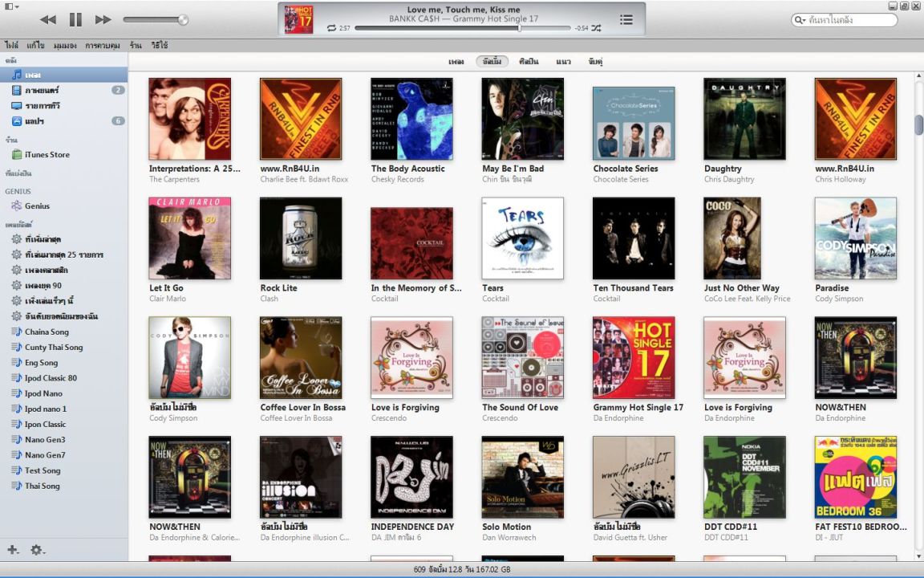Open Ipod Nano playlist
The height and width of the screenshot is (578, 924).
tap(63, 393)
